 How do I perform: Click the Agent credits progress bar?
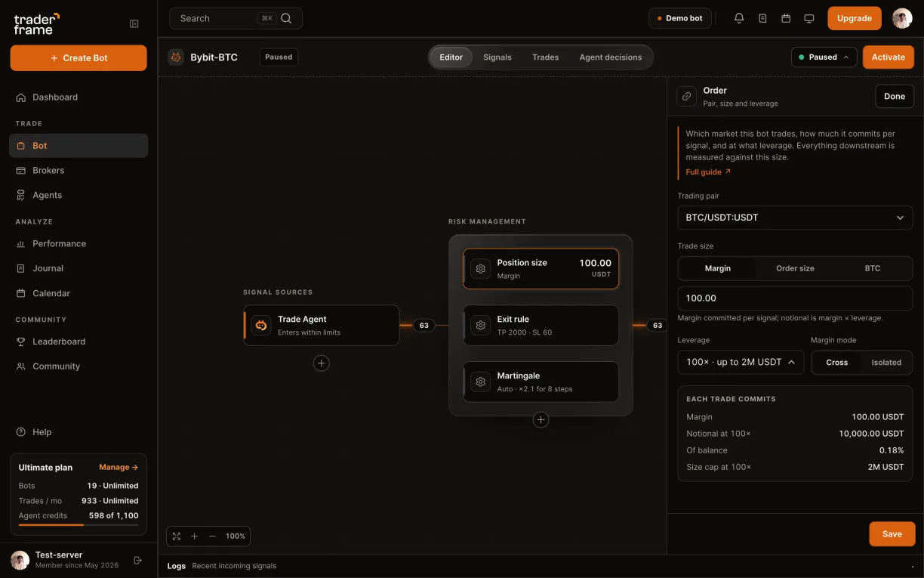click(x=79, y=524)
